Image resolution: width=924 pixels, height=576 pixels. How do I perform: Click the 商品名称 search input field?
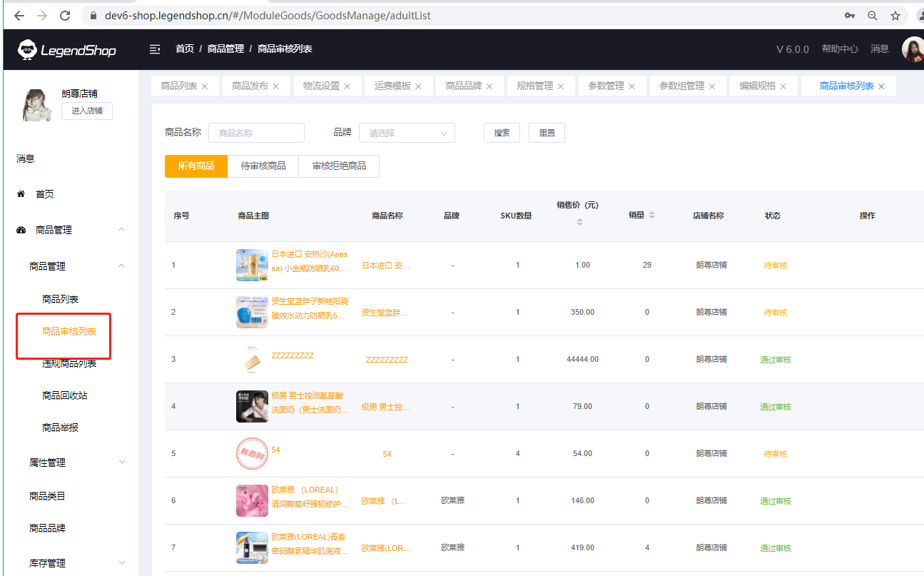coord(256,133)
